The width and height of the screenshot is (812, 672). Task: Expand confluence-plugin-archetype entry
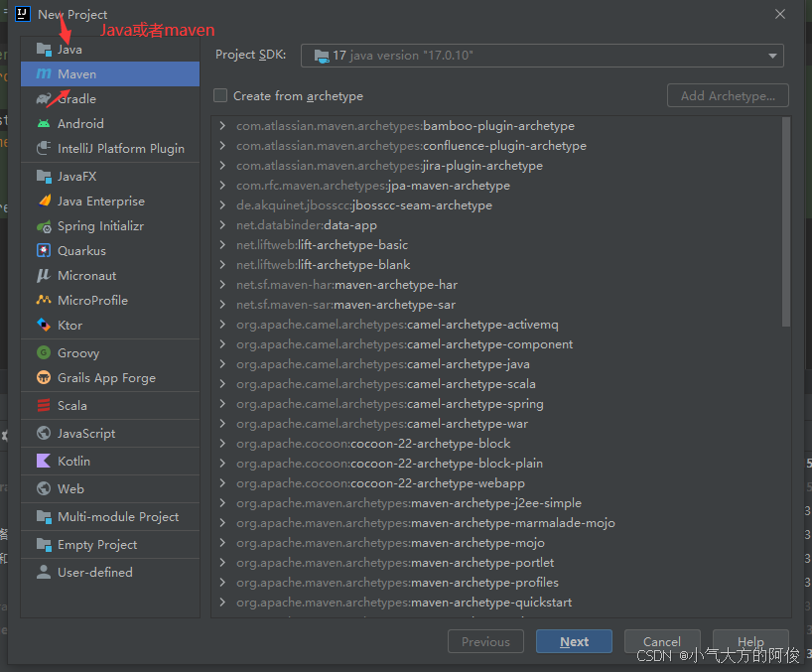222,146
